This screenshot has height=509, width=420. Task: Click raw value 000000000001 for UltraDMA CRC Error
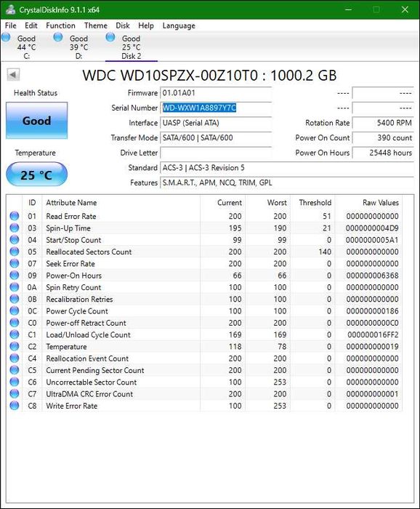(x=372, y=394)
